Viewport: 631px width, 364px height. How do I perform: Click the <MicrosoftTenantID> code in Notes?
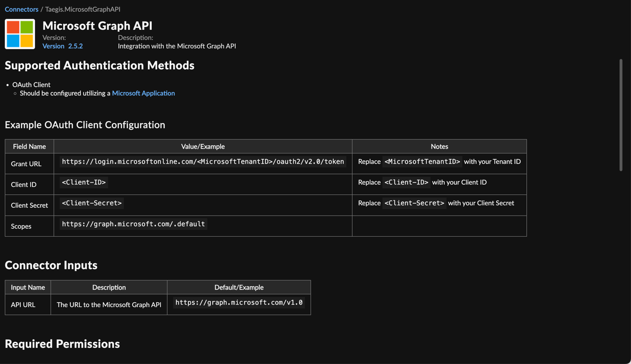pyautogui.click(x=422, y=161)
